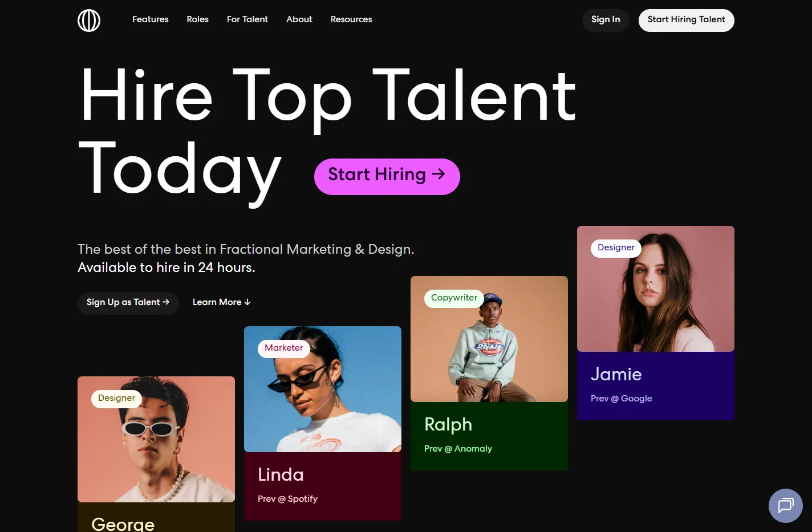Click the circular site logo
This screenshot has width=812, height=532.
[89, 21]
